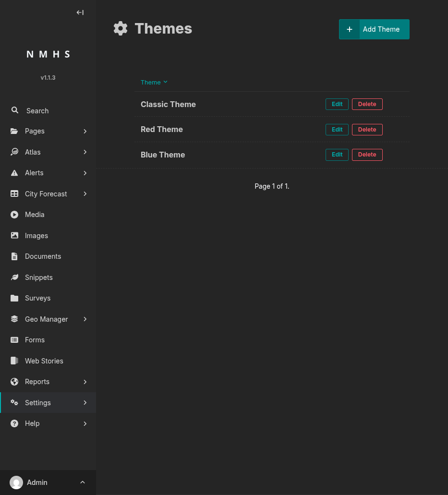Open the Classic Theme title link
448x495 pixels.
[x=168, y=104]
